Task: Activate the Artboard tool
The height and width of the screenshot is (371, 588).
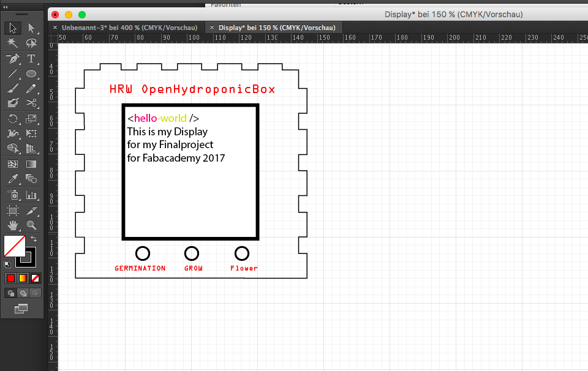Action: tap(12, 210)
